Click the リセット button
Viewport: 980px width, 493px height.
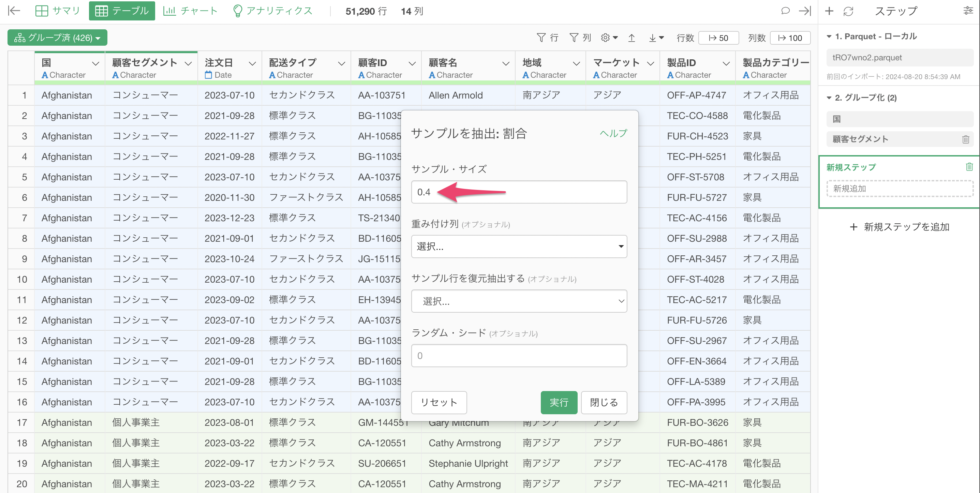click(x=439, y=402)
